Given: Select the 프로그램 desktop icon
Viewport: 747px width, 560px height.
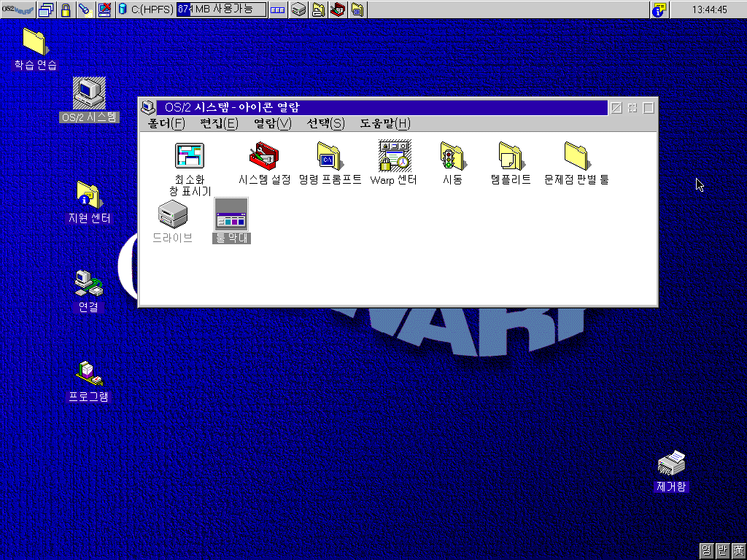Looking at the screenshot, I should [x=88, y=381].
